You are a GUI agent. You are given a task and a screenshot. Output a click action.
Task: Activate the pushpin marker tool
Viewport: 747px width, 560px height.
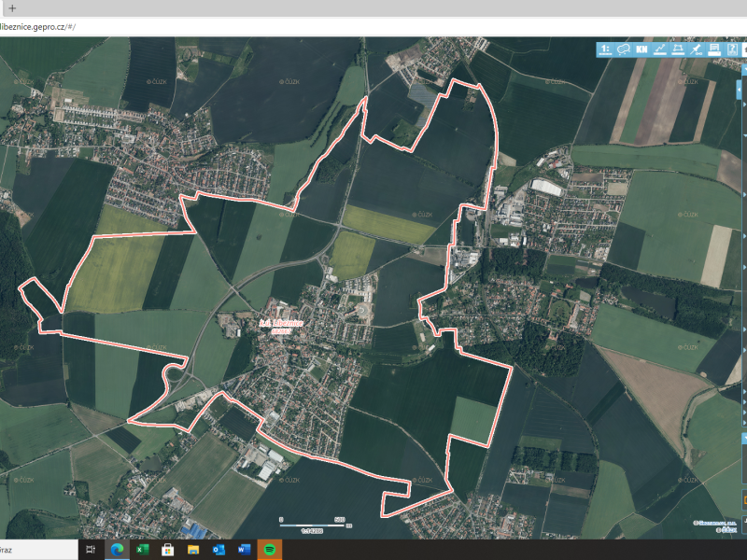pyautogui.click(x=696, y=49)
